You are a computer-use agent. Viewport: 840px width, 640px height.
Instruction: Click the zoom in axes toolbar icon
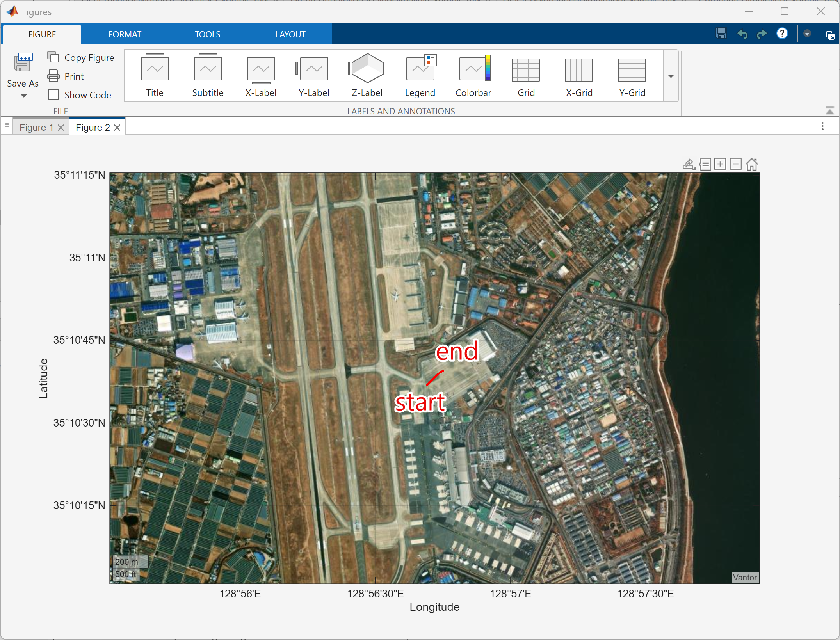pyautogui.click(x=720, y=164)
